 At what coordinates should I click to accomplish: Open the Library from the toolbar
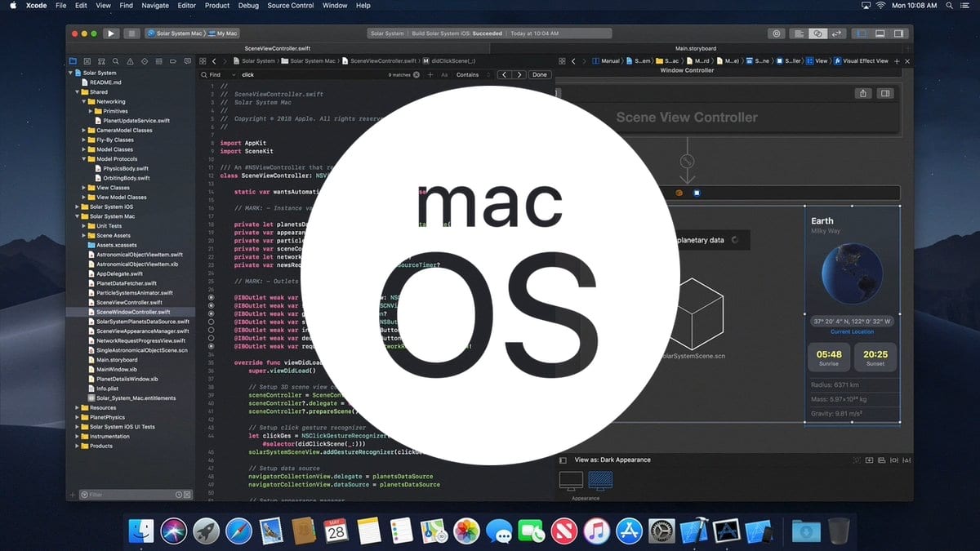click(x=777, y=33)
